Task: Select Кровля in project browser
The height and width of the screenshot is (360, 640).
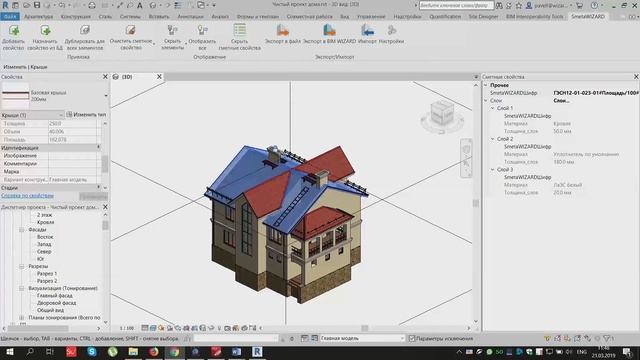Action: [x=45, y=222]
